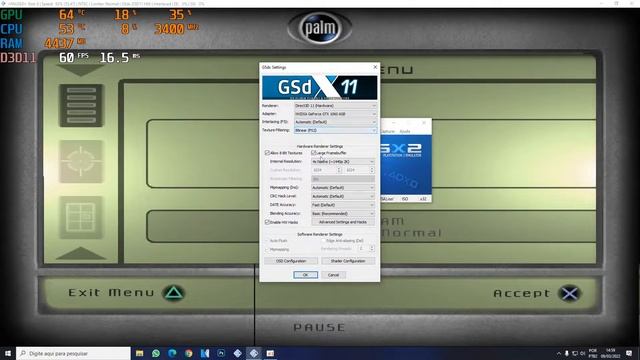Screen dimensions: 640x360
Task: Open the notification center icon
Action: [629, 353]
